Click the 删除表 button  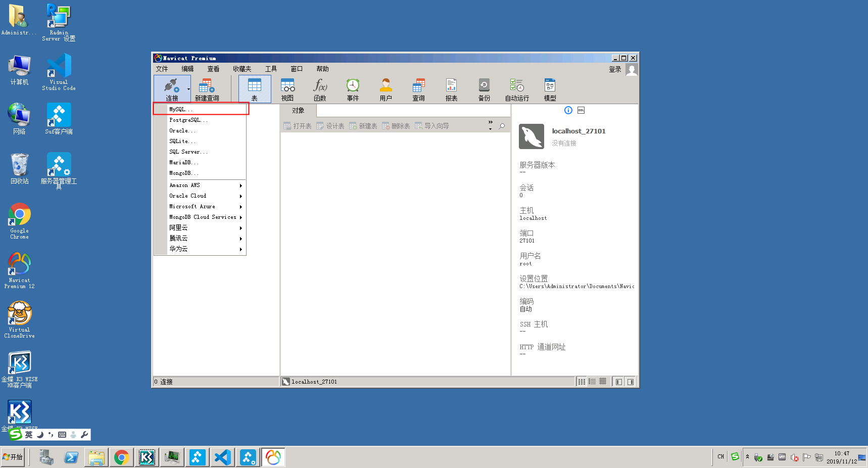click(396, 126)
